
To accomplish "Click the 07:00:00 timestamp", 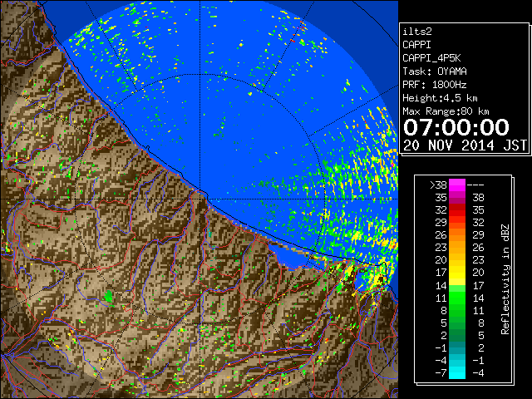I will click(x=456, y=127).
